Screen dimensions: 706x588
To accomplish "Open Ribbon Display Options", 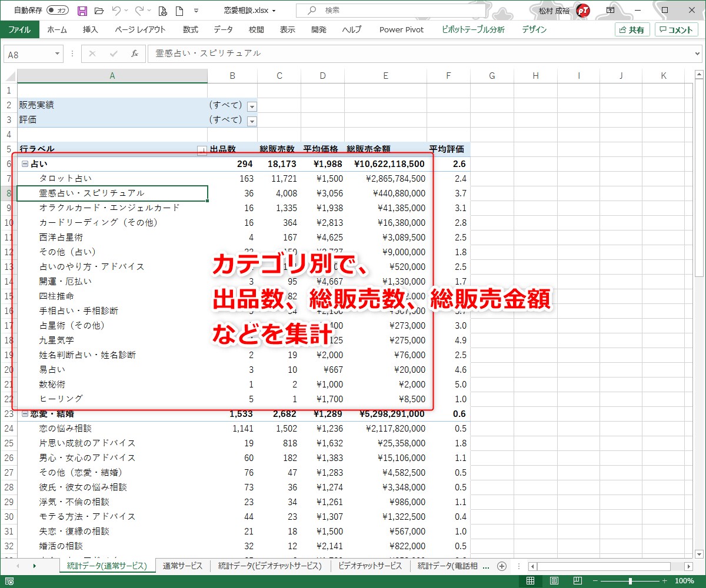I will 611,11.
